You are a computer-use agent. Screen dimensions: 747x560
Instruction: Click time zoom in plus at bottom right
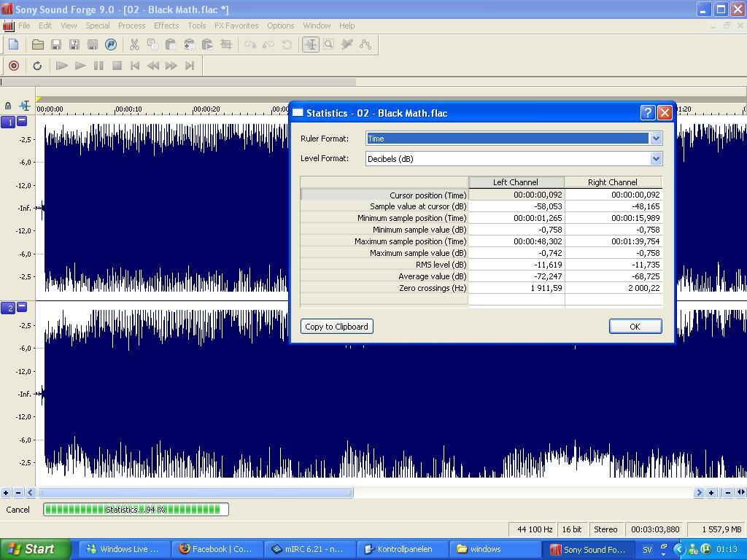coord(711,493)
